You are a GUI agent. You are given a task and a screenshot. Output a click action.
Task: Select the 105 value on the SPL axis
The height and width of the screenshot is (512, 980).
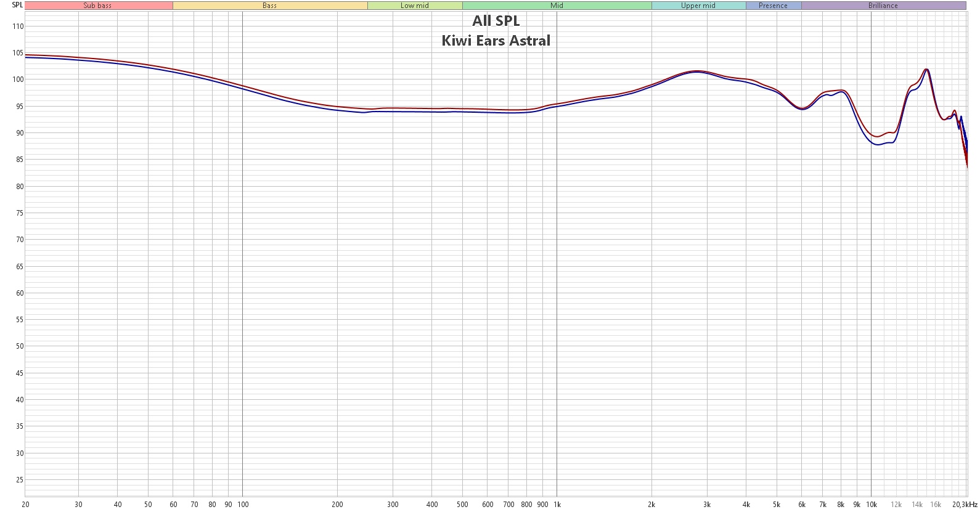(18, 53)
